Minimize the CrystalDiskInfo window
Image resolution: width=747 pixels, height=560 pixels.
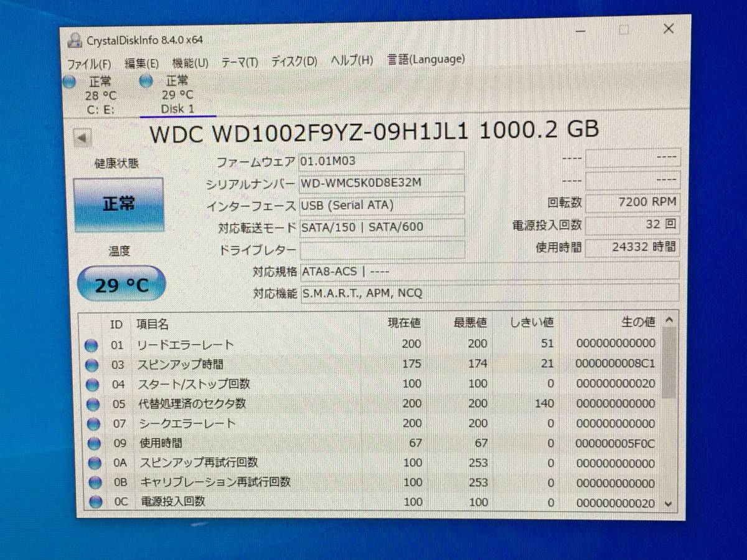pyautogui.click(x=580, y=30)
